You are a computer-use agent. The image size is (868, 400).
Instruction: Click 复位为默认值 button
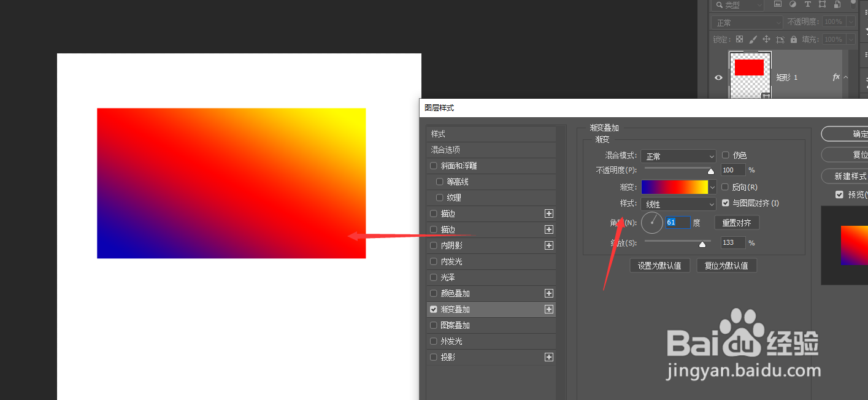tap(726, 266)
